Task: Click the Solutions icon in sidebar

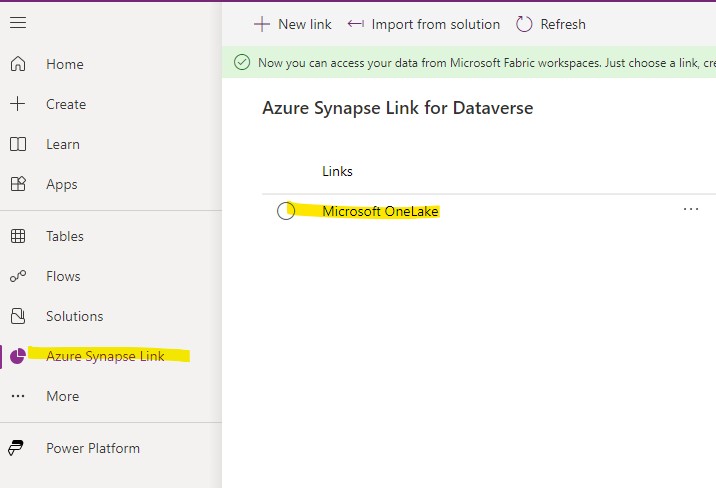Action: 18,316
